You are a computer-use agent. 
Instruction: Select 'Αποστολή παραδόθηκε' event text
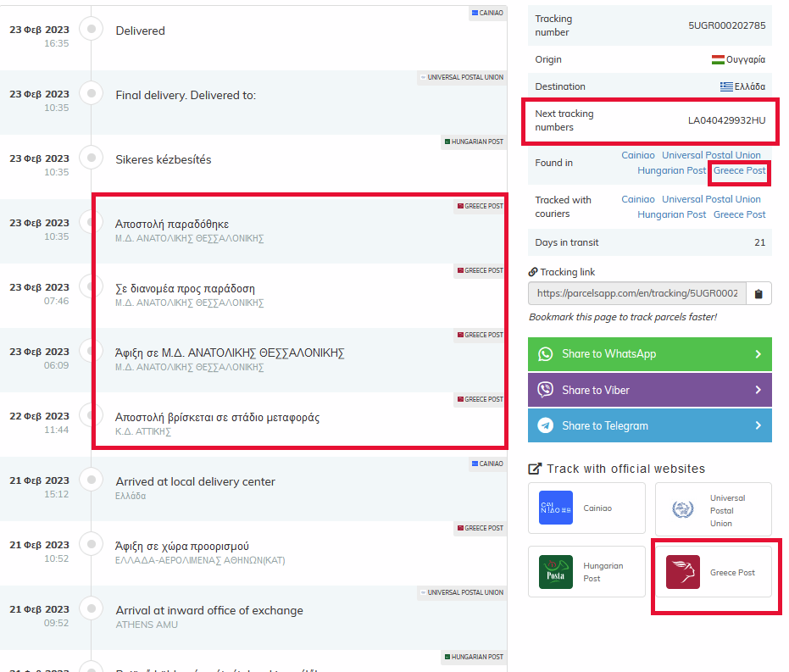172,225
